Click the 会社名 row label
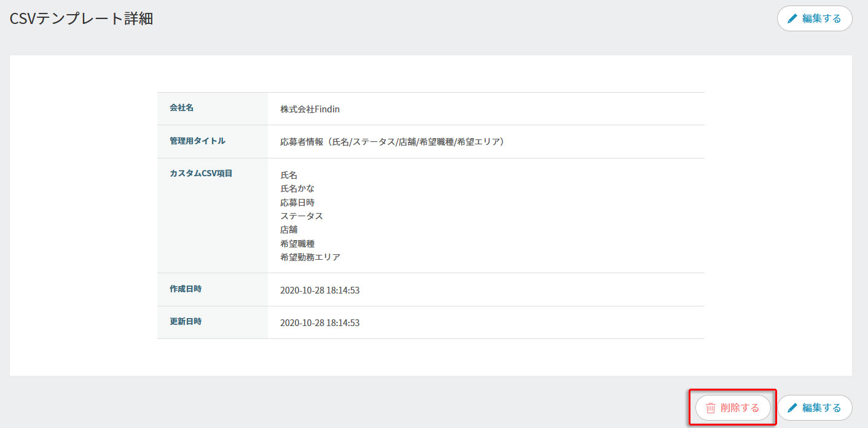Image resolution: width=868 pixels, height=428 pixels. [182, 108]
